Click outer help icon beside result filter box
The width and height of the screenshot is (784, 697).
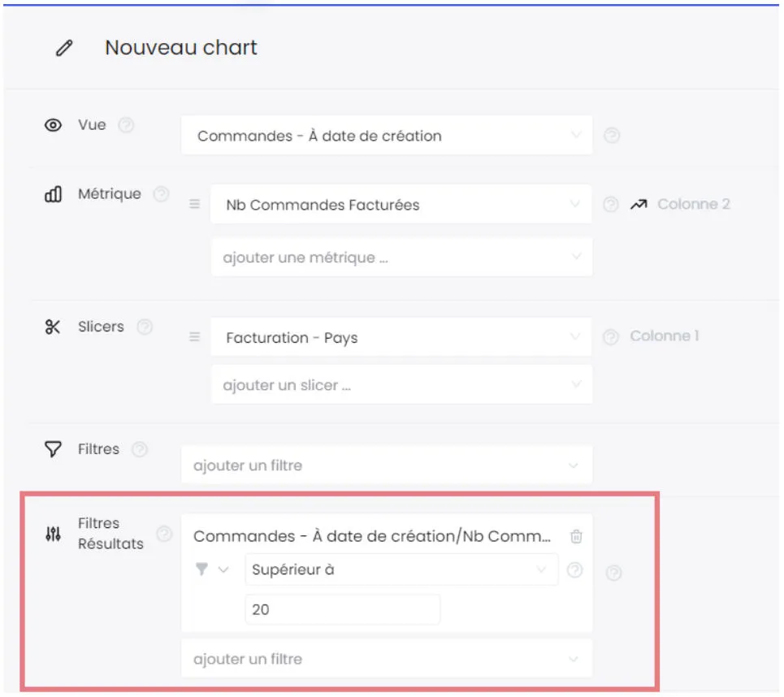613,573
